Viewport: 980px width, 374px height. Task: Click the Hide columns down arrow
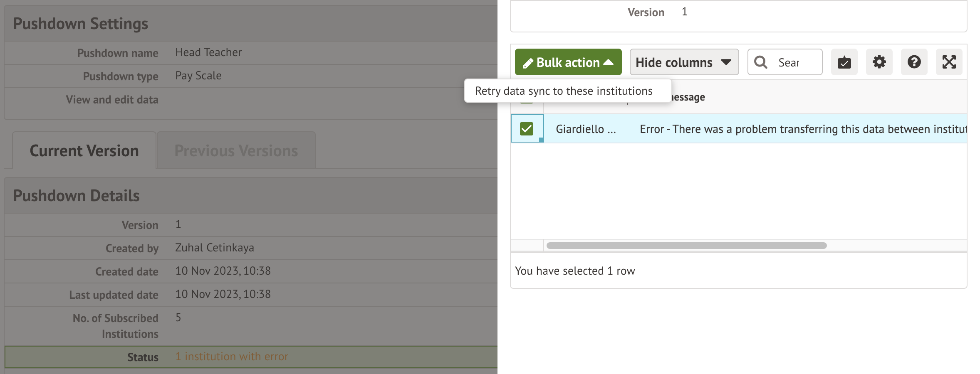[x=726, y=62]
